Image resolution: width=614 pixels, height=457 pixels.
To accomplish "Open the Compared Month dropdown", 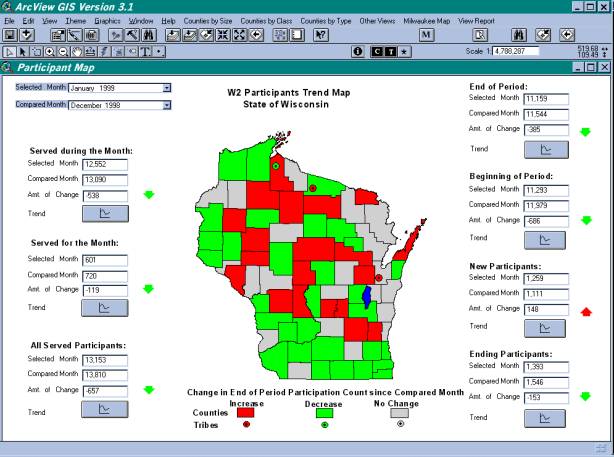I will pyautogui.click(x=167, y=104).
